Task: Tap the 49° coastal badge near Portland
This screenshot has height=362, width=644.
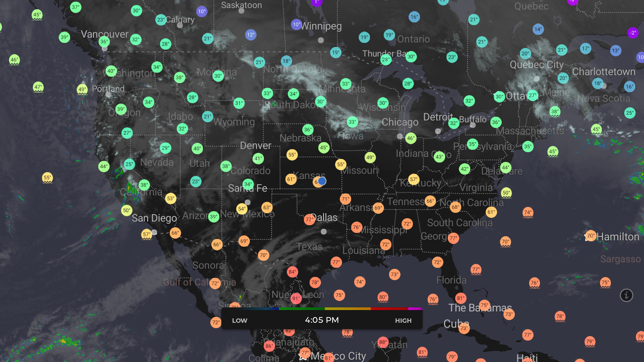Action: 82,89
